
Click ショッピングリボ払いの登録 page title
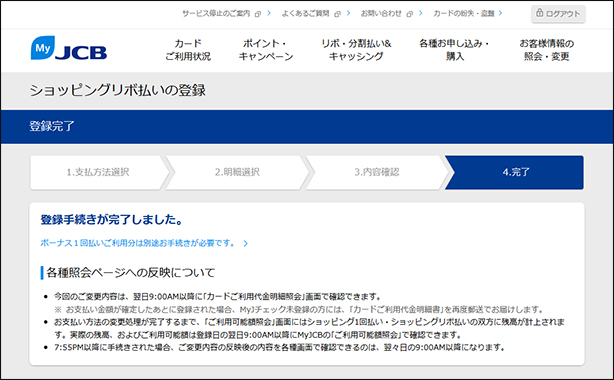pyautogui.click(x=117, y=90)
